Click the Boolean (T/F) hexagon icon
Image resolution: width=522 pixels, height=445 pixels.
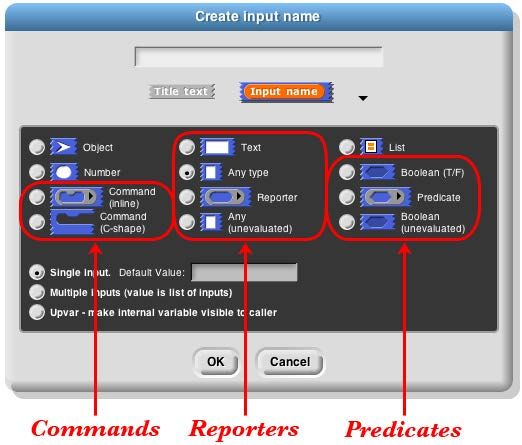[377, 172]
